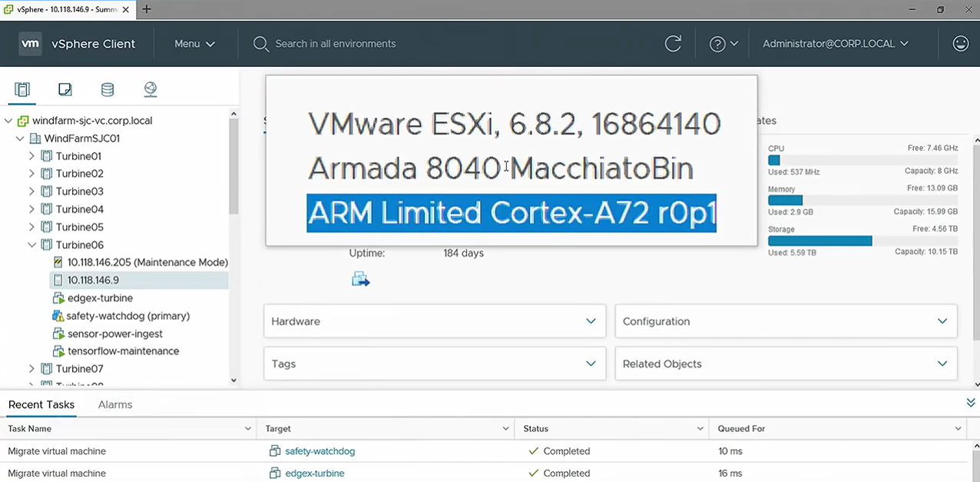
Task: Click the Turbine04 cluster icon
Action: [47, 209]
